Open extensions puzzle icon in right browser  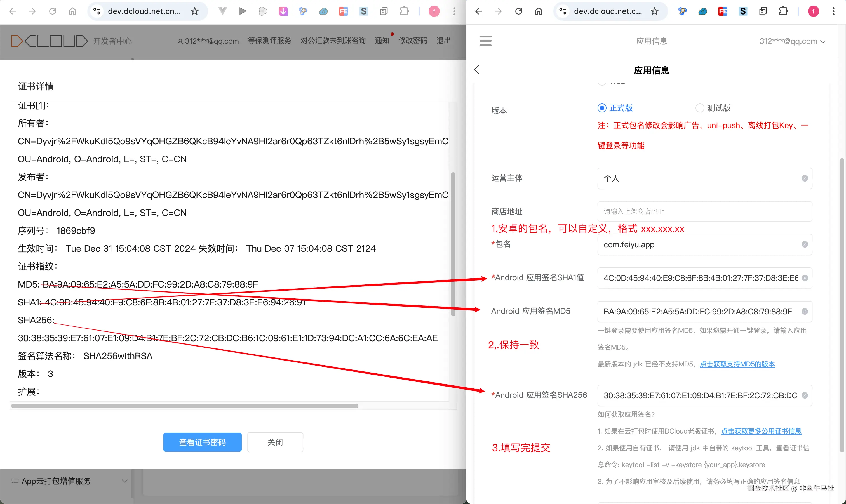pyautogui.click(x=783, y=11)
